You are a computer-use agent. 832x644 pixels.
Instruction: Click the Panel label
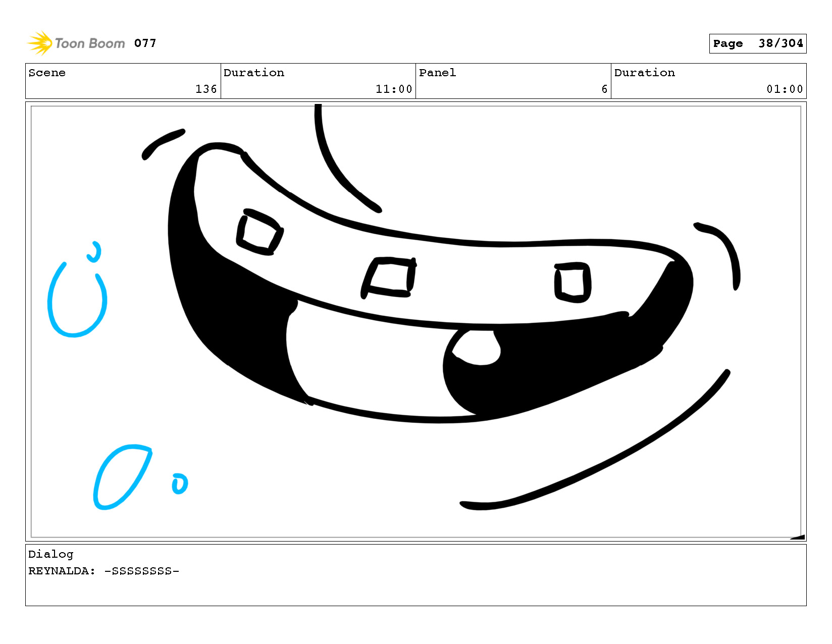click(437, 73)
